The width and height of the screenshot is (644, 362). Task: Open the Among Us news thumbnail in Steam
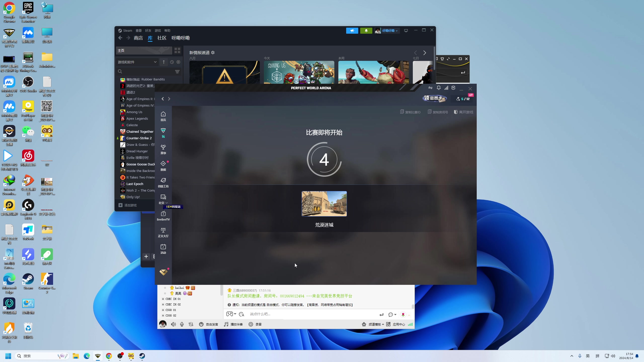click(x=299, y=72)
